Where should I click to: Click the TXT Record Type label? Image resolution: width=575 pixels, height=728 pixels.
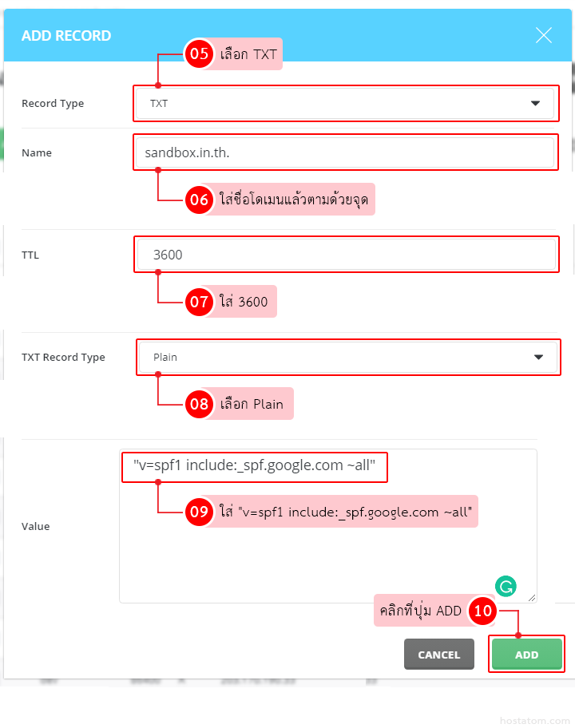pos(63,358)
